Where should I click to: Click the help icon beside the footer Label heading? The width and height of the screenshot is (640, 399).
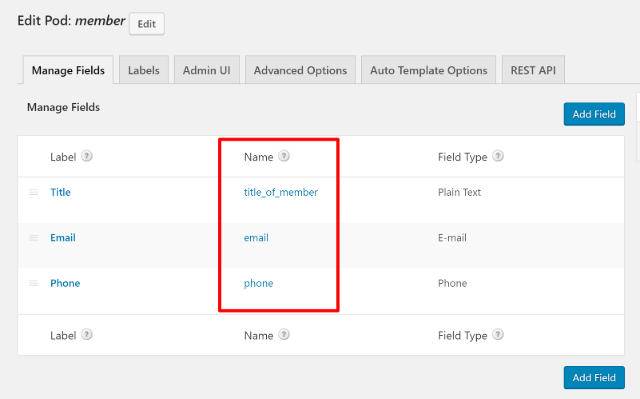tap(87, 335)
